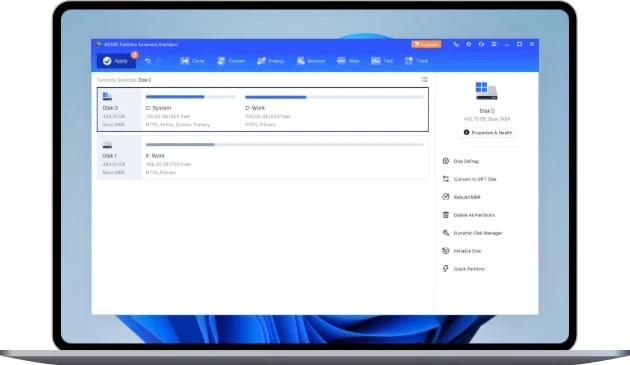630x365 pixels.
Task: Click the Apply button with pending badge
Action: click(x=117, y=61)
